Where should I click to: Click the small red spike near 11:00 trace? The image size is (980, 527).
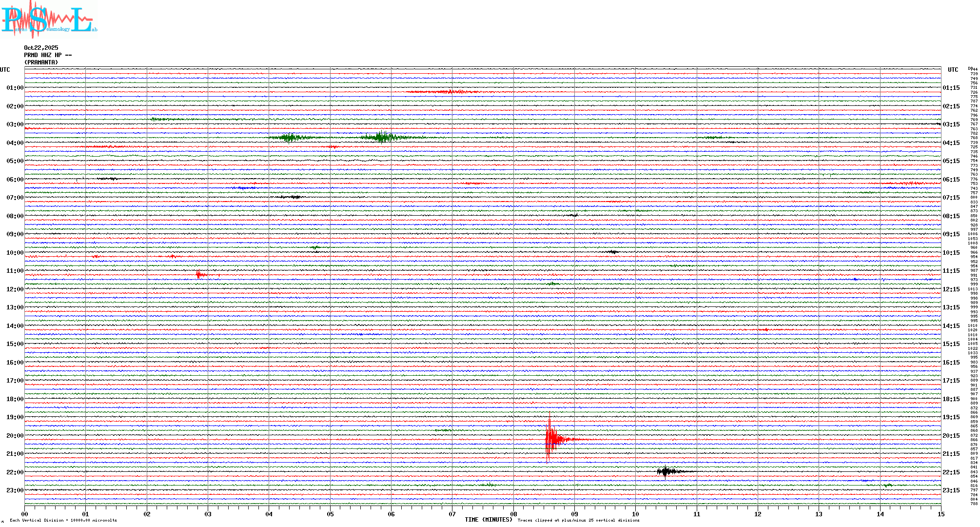click(198, 274)
